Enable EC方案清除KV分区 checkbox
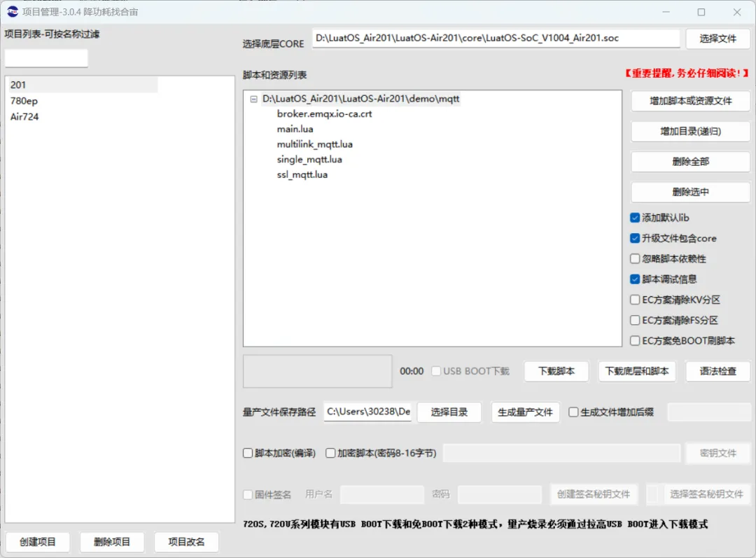The width and height of the screenshot is (756, 558). coord(635,300)
